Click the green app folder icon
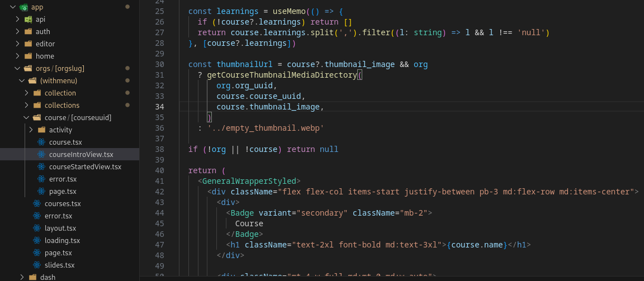The width and height of the screenshot is (644, 281). click(24, 7)
